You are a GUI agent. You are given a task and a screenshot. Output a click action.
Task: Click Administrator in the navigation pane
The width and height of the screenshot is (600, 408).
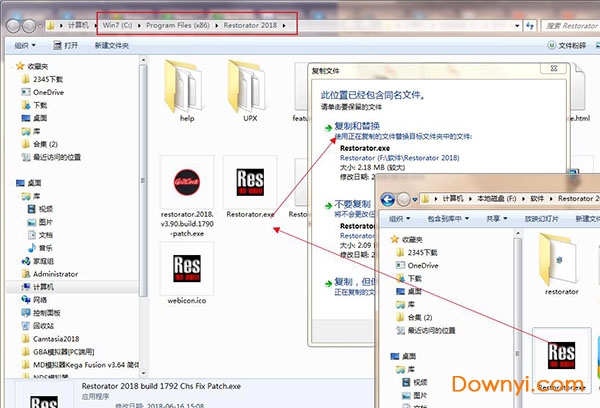pyautogui.click(x=55, y=273)
